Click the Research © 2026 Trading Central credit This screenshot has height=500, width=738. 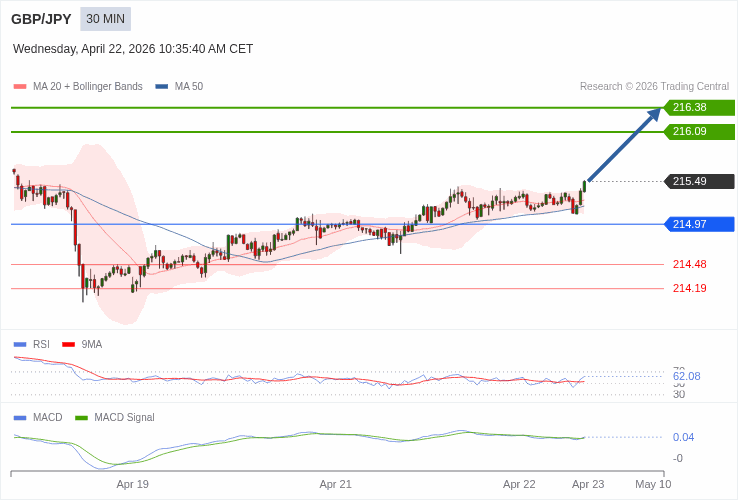click(654, 87)
